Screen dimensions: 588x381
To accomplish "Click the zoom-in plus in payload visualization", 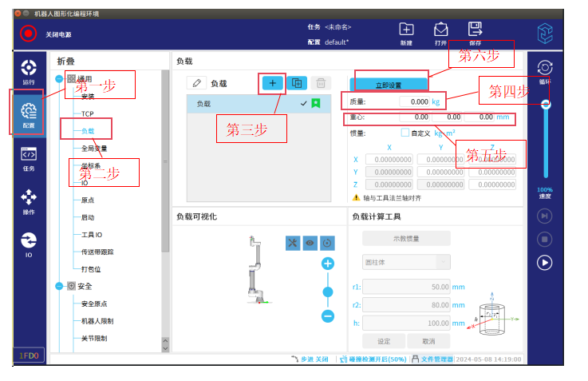I will [x=328, y=264].
